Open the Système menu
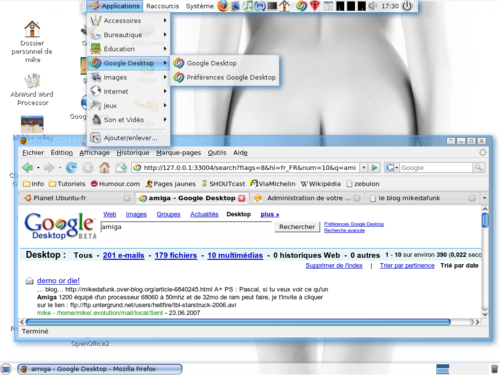The image size is (500, 375). (x=199, y=6)
